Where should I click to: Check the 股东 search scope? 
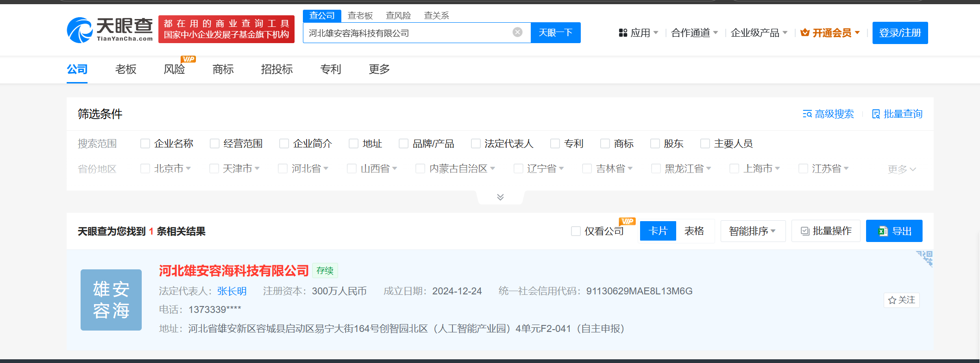[x=655, y=144]
